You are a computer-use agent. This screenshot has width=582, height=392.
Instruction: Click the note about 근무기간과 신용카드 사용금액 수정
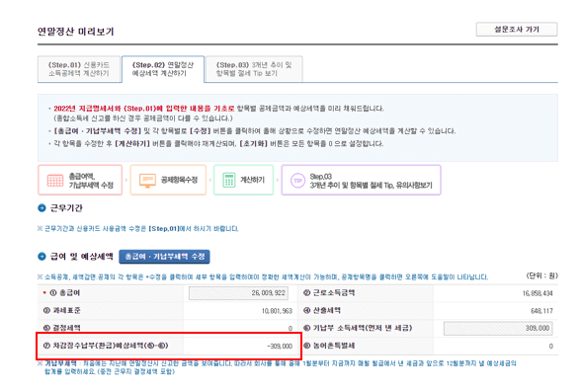pos(137,228)
